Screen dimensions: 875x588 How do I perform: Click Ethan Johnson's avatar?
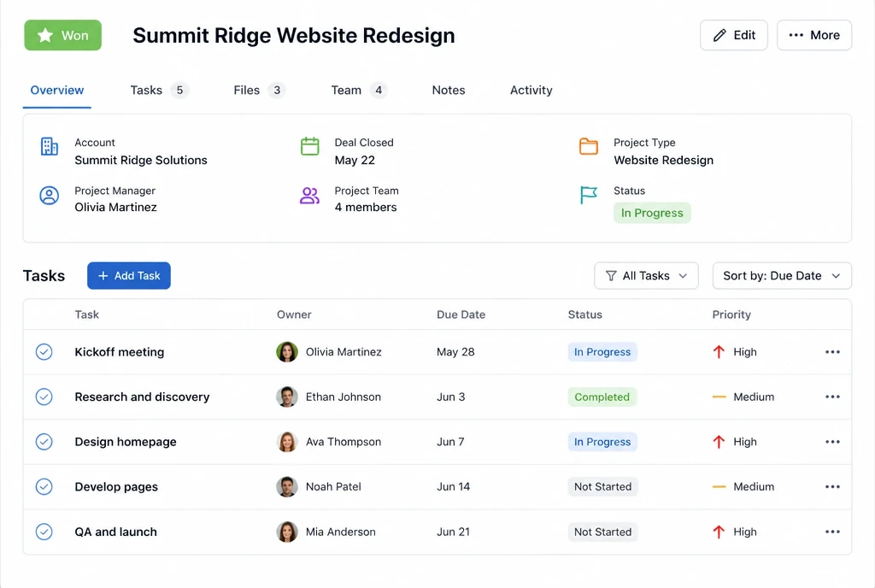tap(287, 397)
